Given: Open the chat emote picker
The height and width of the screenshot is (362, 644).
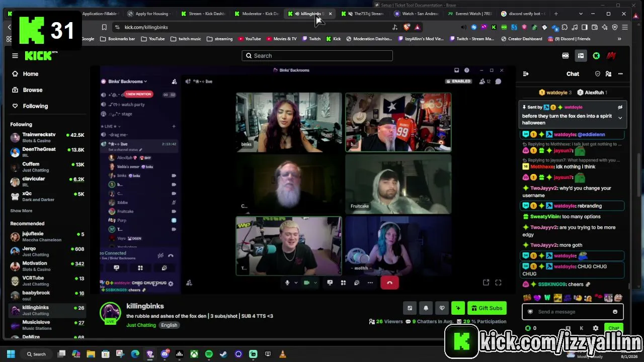Looking at the screenshot, I should 615,312.
